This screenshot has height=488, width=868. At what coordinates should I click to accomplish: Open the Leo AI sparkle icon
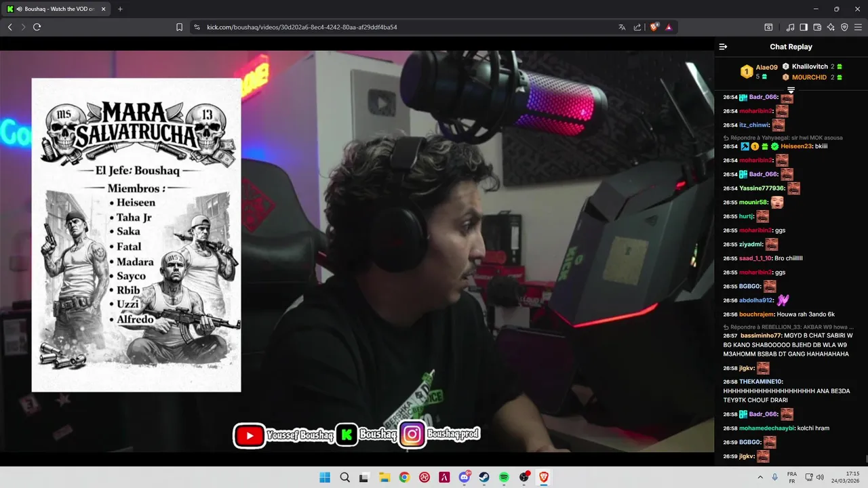[x=831, y=27]
